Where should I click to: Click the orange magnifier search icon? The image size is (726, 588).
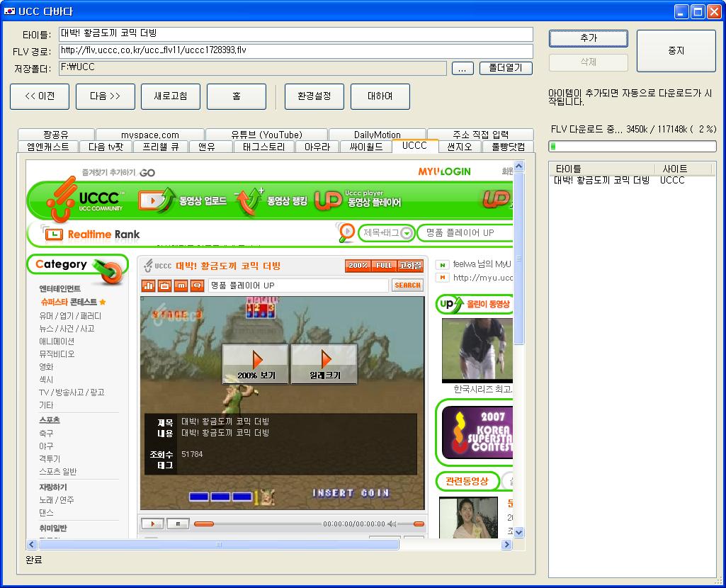(x=346, y=232)
